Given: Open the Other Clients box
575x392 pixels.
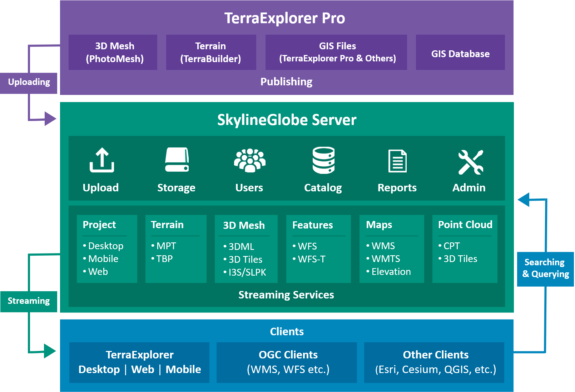Looking at the screenshot, I should 434,363.
